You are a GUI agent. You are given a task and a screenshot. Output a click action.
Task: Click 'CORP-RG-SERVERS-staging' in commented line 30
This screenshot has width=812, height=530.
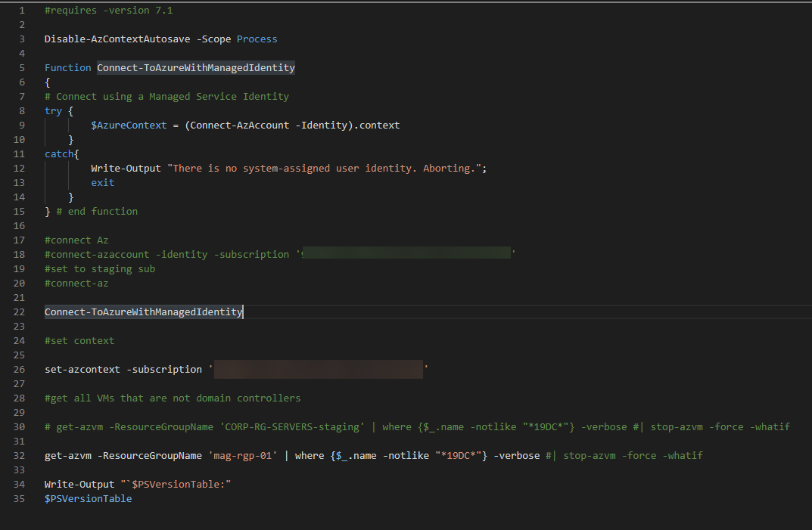pyautogui.click(x=292, y=427)
